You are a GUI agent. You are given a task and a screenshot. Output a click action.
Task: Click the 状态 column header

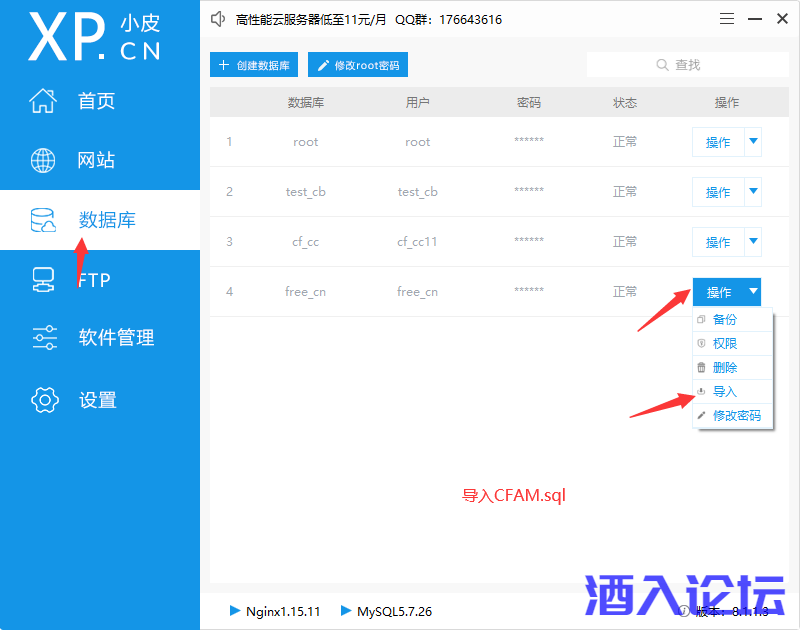[x=625, y=103]
